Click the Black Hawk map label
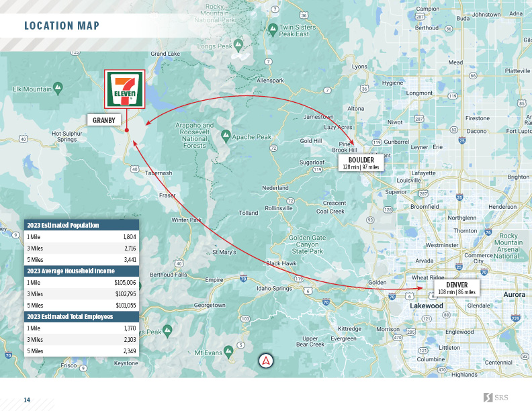 tap(281, 263)
